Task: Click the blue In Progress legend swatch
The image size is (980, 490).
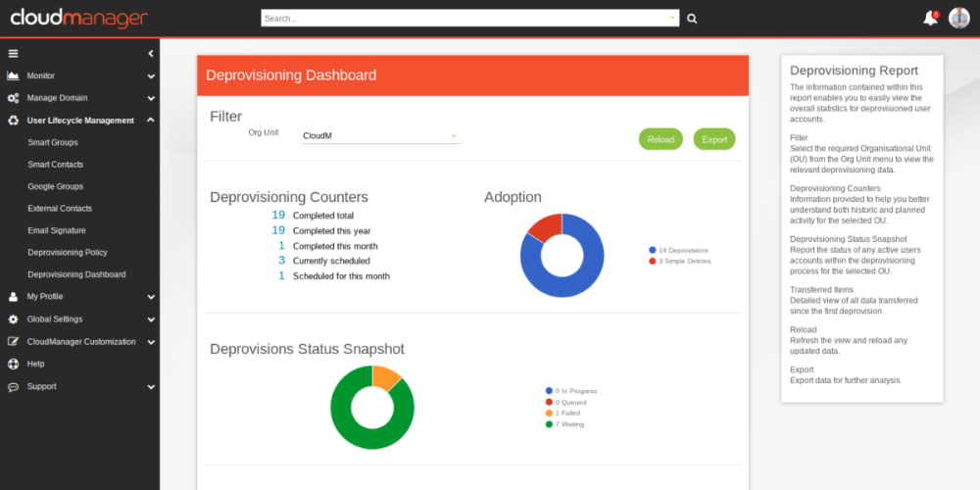Action: coord(549,391)
